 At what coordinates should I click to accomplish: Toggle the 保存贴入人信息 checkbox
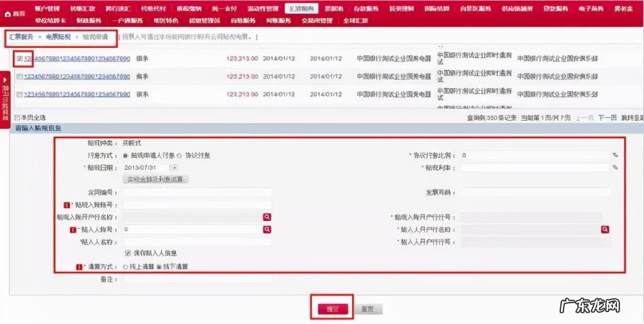(x=128, y=254)
